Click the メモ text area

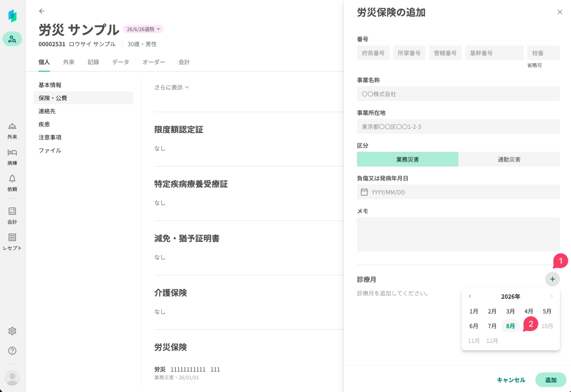point(458,234)
